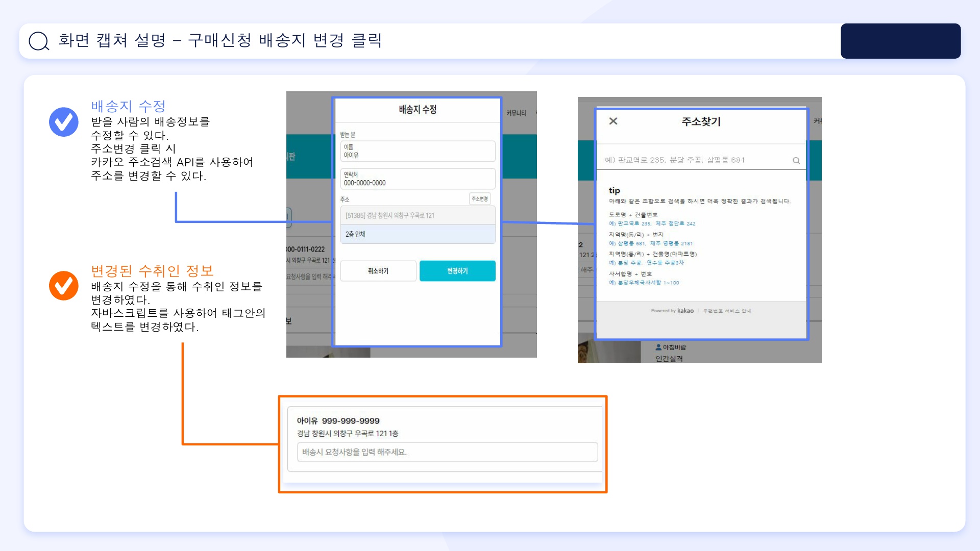This screenshot has width=980, height=551.
Task: Click the search icon in the address search field
Action: 796,161
